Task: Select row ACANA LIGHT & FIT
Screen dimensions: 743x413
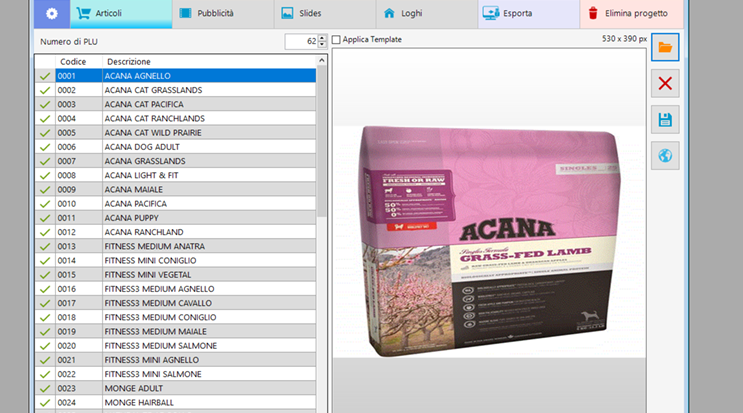Action: (x=175, y=175)
